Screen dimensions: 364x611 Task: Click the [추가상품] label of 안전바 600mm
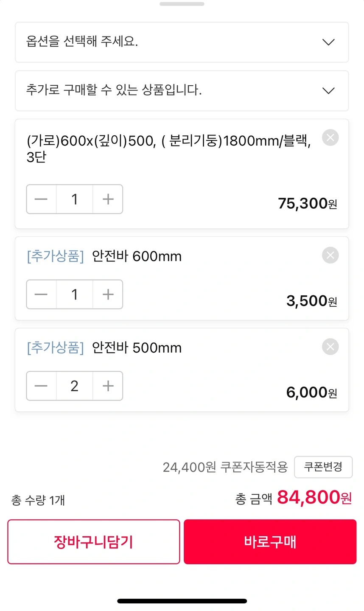pos(56,256)
